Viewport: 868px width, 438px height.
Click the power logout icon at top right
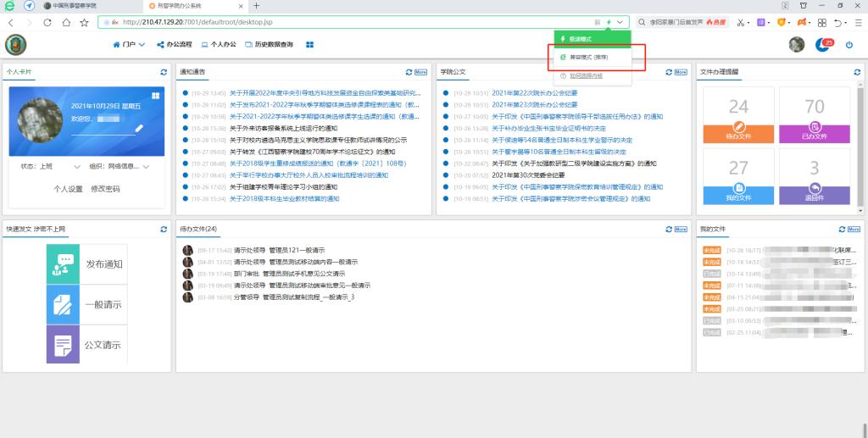coord(849,44)
